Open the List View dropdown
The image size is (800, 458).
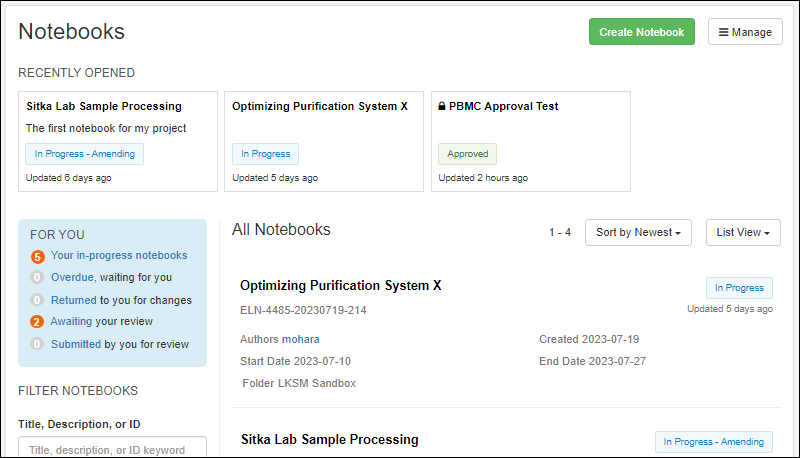click(x=743, y=232)
